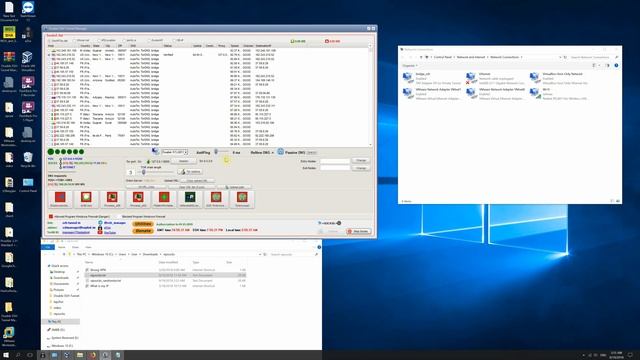
Task: Toggle Allowed Program Windows Firewall (Danger!) box
Action: click(x=51, y=216)
